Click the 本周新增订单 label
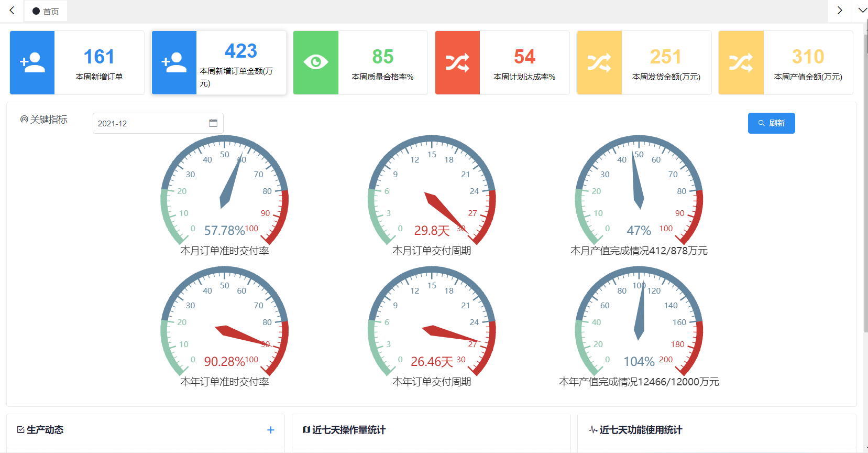 (x=99, y=77)
